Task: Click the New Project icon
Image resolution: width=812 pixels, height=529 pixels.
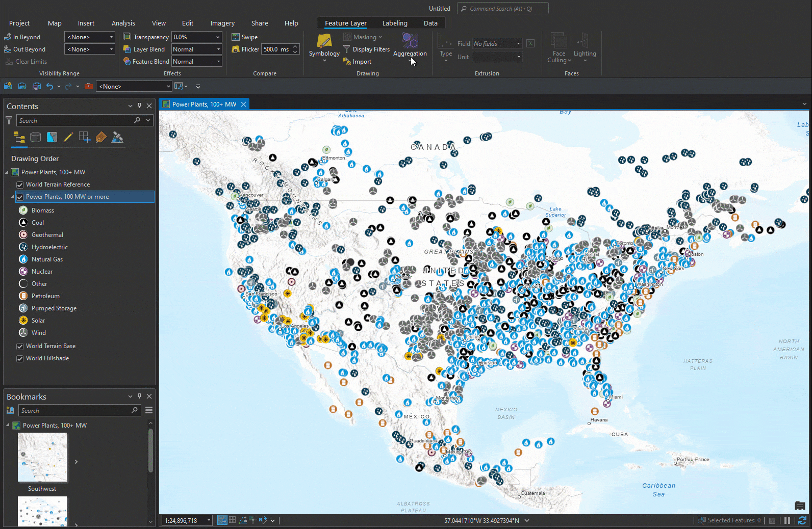Action: pyautogui.click(x=8, y=86)
